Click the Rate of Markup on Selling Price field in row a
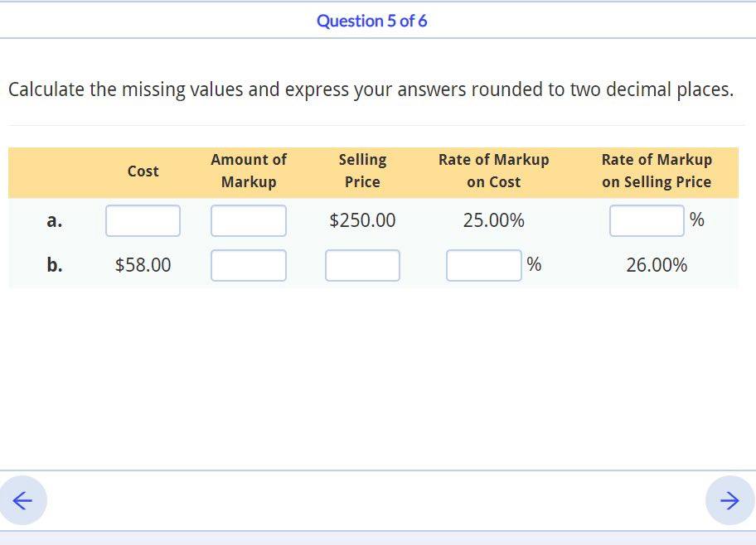Image resolution: width=756 pixels, height=545 pixels. pyautogui.click(x=647, y=219)
